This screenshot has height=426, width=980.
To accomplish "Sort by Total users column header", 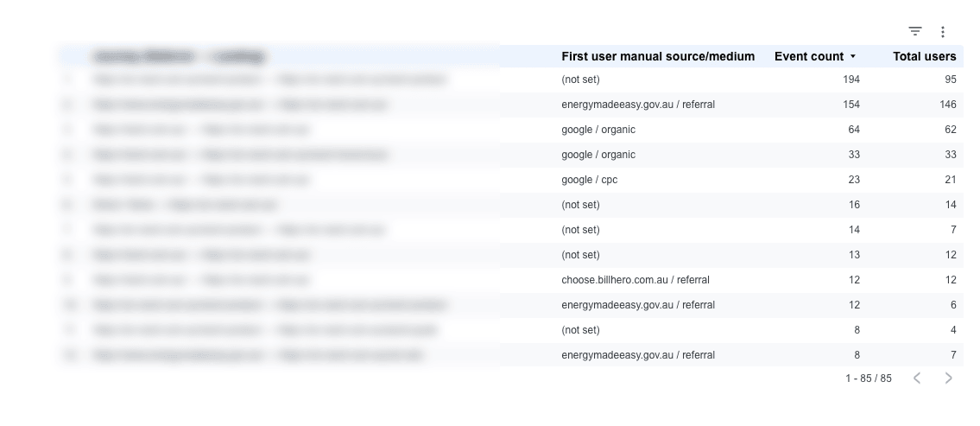I will (925, 56).
